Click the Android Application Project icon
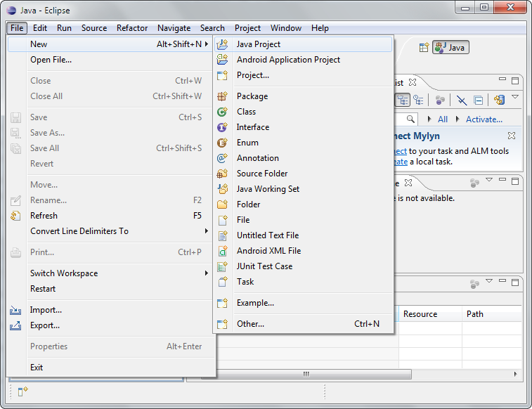 click(223, 60)
